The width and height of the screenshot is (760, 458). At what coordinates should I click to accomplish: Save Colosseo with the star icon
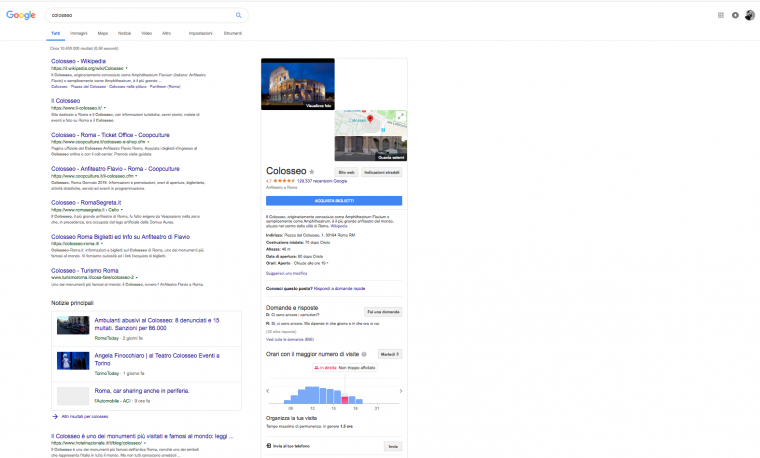point(312,172)
